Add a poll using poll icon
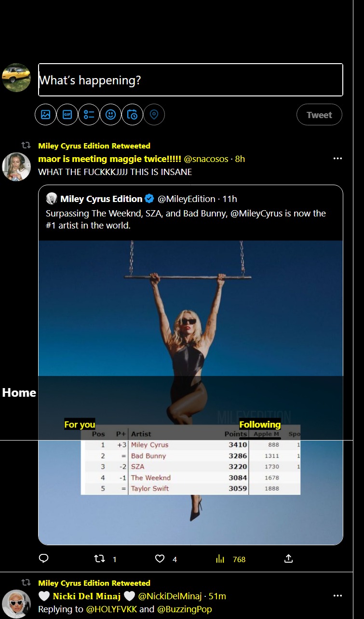Viewport: 364px width, 619px height. click(89, 115)
